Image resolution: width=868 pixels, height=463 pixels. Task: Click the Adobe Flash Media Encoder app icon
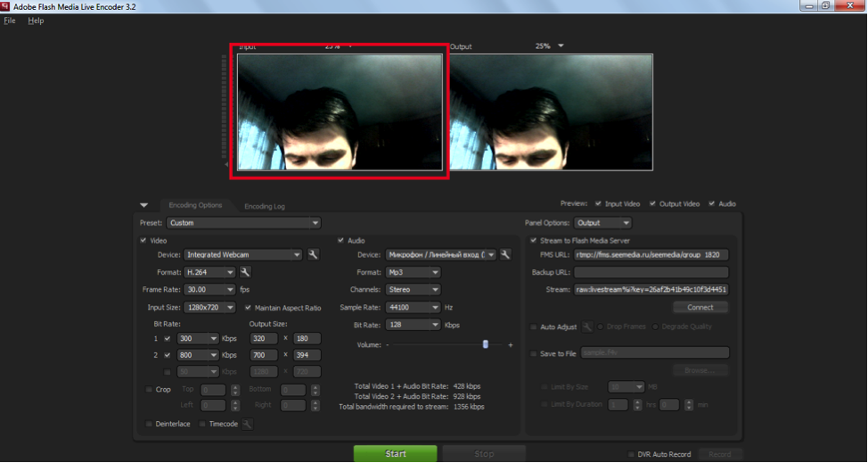coord(5,6)
